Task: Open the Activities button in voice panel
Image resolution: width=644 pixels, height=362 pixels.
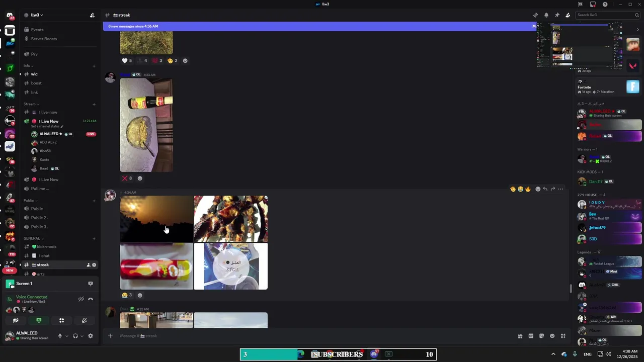Action: (61, 320)
